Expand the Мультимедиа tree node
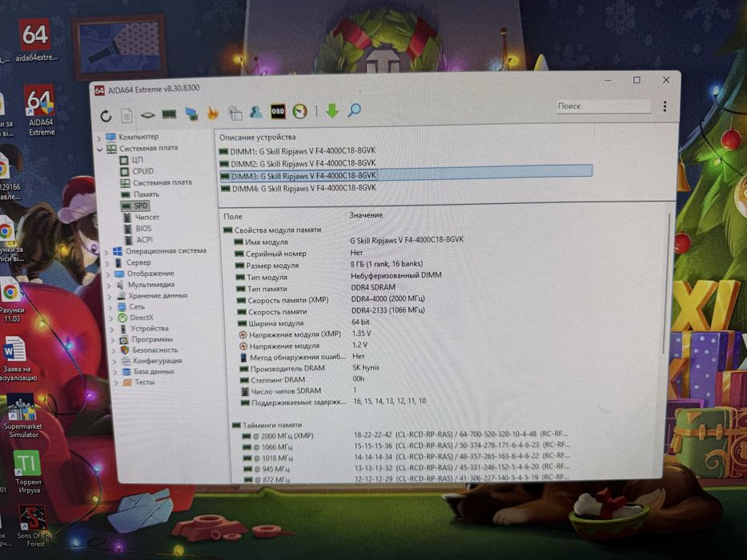Image resolution: width=747 pixels, height=560 pixels. point(110,286)
